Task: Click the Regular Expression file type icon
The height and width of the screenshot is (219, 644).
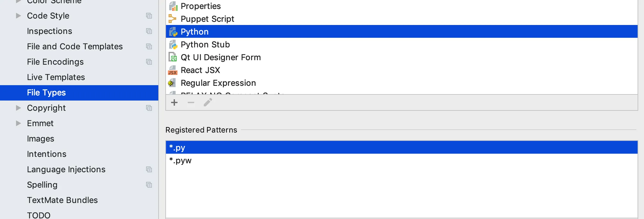Action: 172,83
